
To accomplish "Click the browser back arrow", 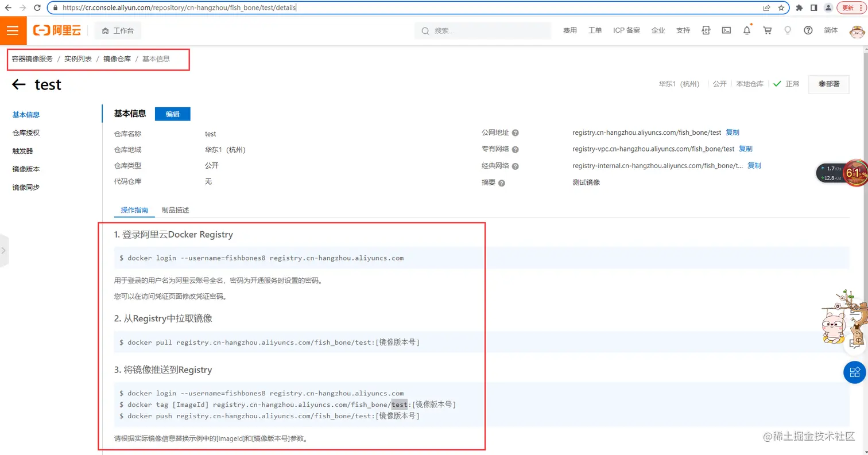I will click(8, 8).
